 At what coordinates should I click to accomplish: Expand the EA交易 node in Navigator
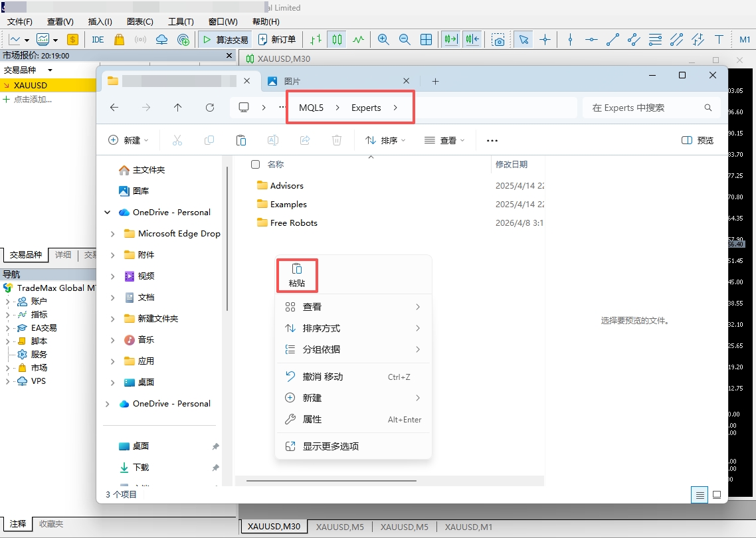[7, 328]
